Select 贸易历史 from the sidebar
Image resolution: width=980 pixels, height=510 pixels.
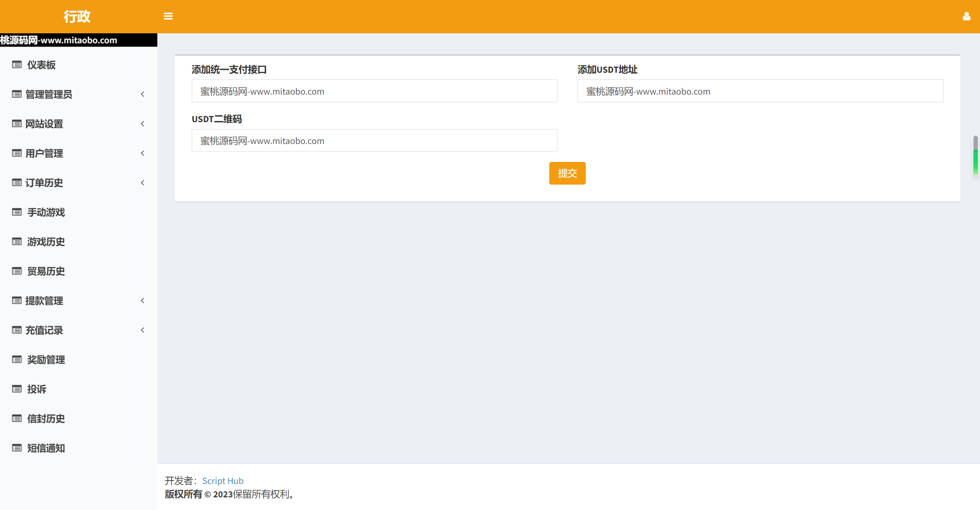coord(78,271)
